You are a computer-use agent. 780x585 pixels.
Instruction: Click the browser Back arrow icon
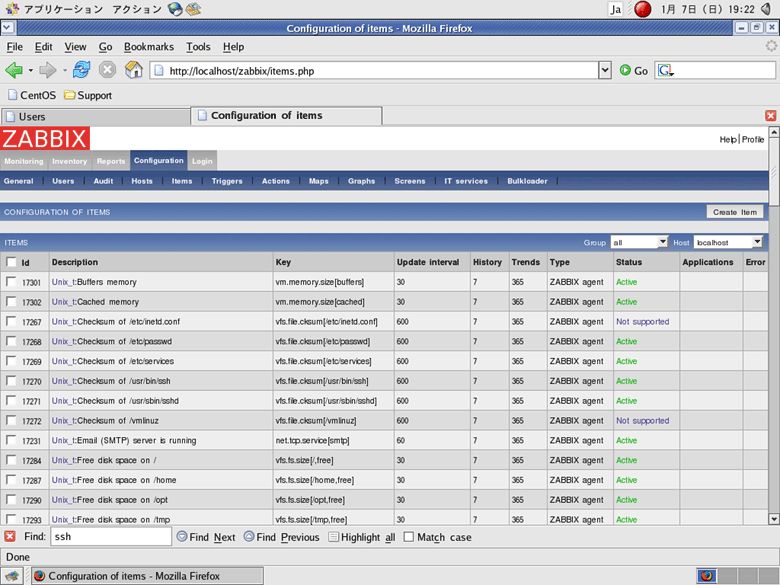(14, 70)
